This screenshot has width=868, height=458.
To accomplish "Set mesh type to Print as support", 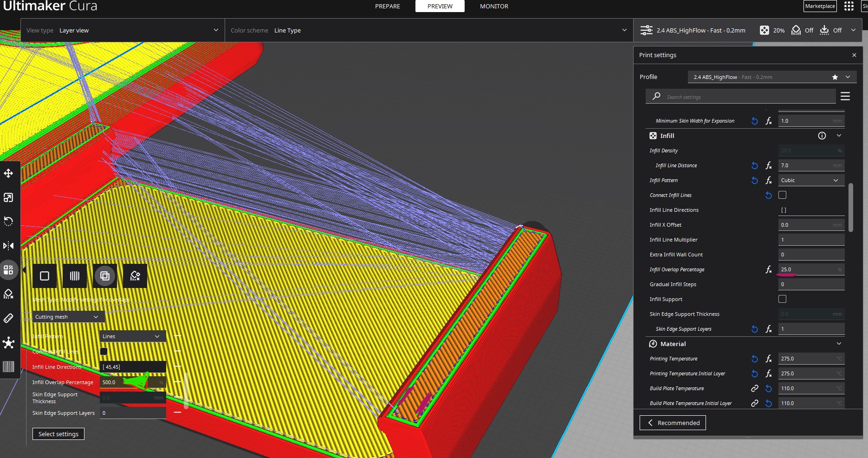I will [x=74, y=275].
